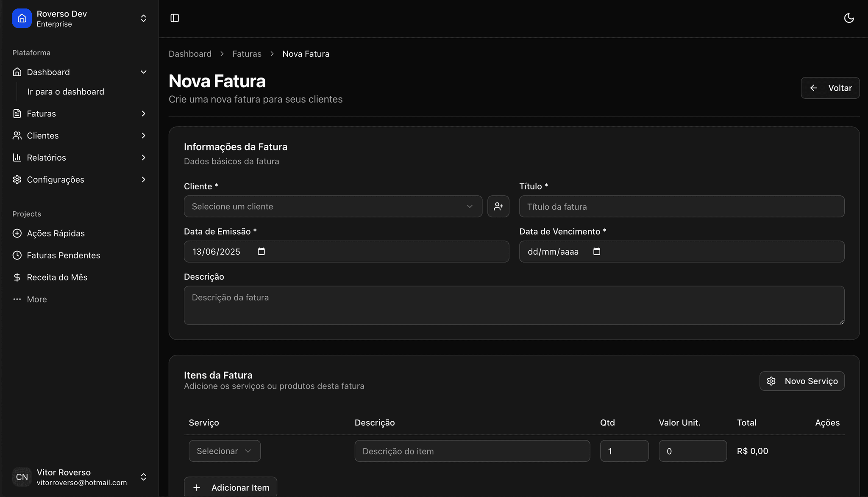
Task: Toggle the sidebar panel icon
Action: 175,18
